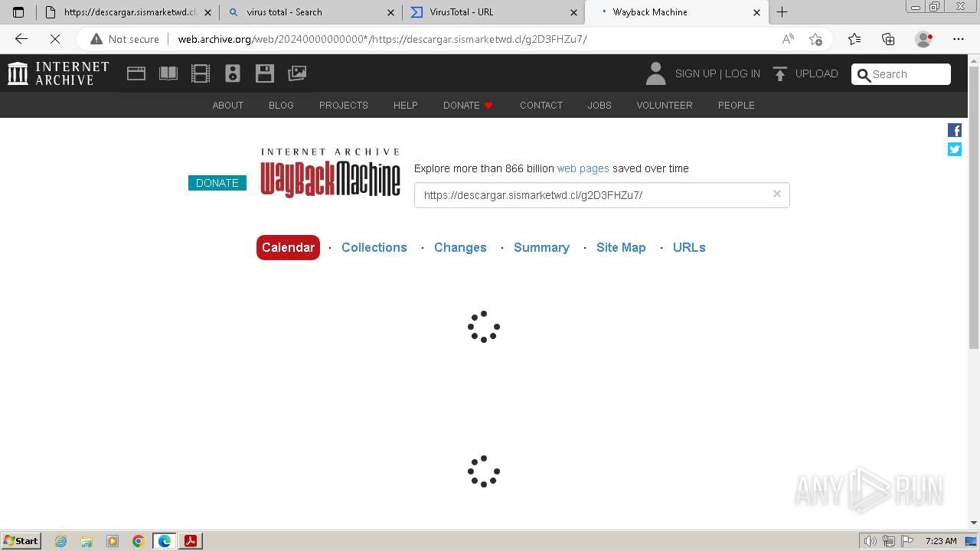Click the Wayback Machine logo

tap(330, 173)
